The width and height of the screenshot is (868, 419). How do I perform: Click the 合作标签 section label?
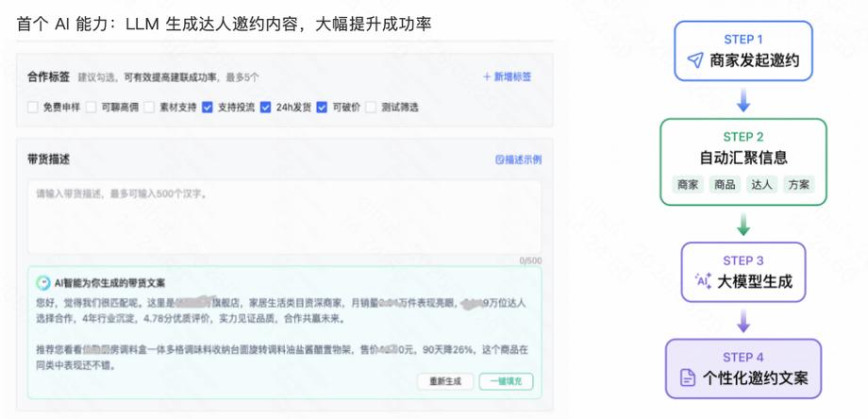pos(49,77)
